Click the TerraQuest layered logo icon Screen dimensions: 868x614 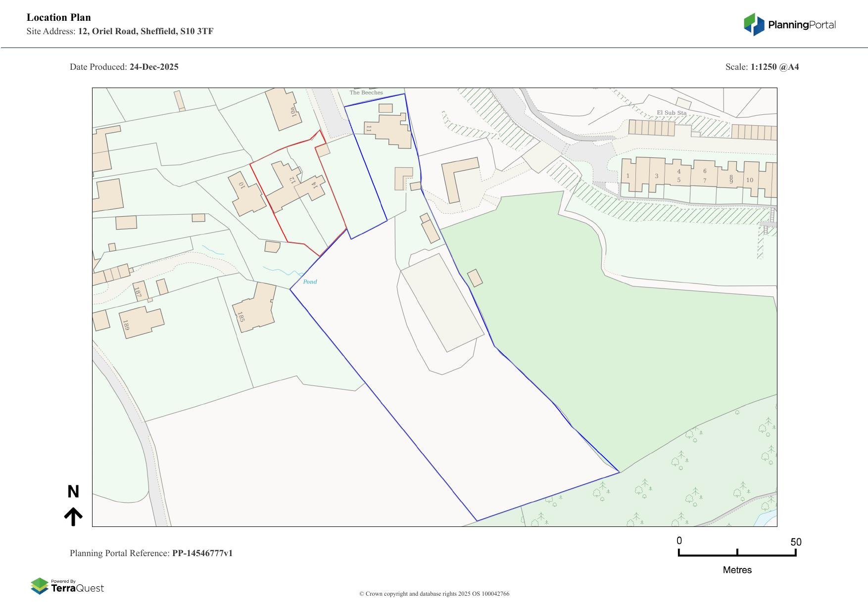[x=40, y=586]
